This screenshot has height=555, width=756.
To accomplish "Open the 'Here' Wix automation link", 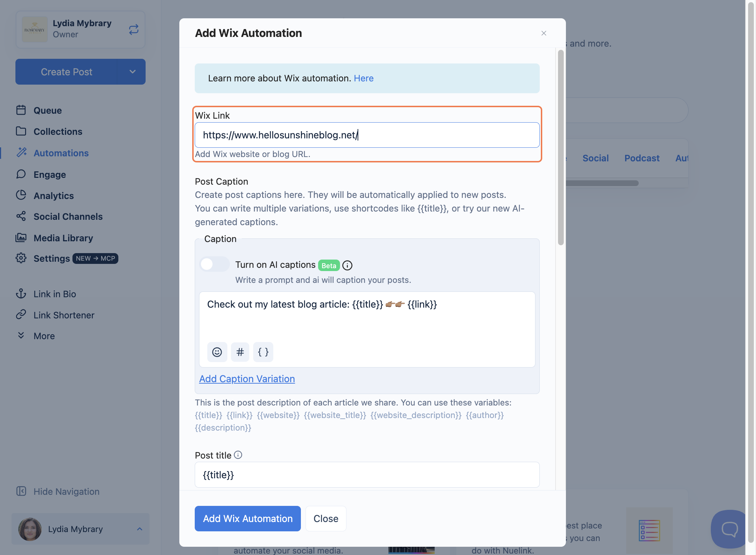I will click(x=364, y=78).
